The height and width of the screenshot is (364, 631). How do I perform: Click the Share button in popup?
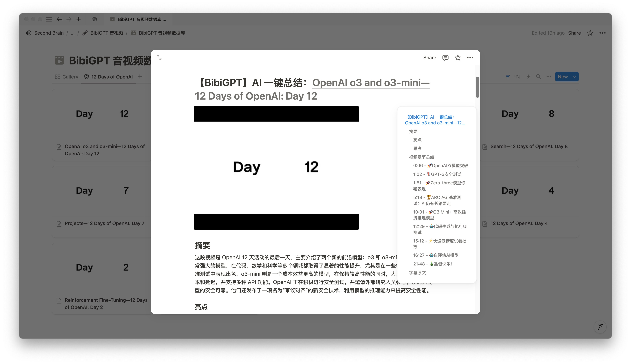(x=429, y=58)
